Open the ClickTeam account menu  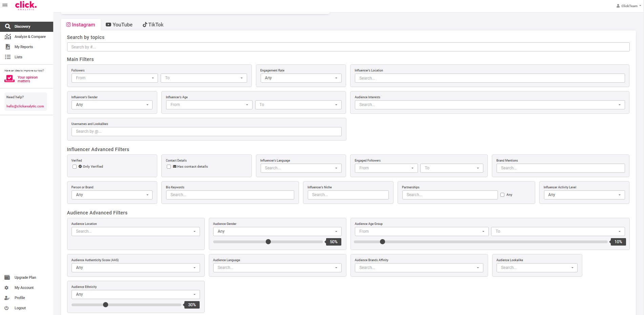tap(629, 6)
